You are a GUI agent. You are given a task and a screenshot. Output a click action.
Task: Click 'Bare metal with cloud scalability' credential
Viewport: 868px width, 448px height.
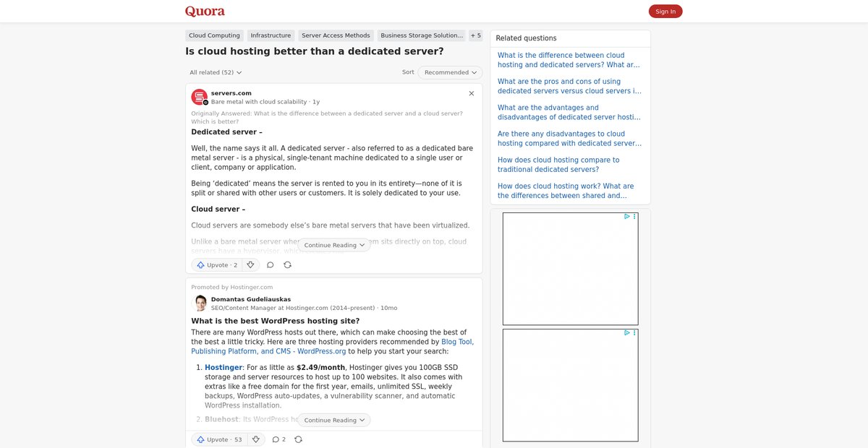coord(259,102)
